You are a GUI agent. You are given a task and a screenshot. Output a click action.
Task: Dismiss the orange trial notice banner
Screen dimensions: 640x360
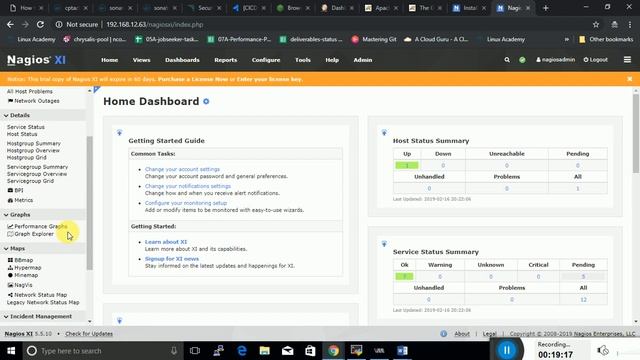point(629,79)
